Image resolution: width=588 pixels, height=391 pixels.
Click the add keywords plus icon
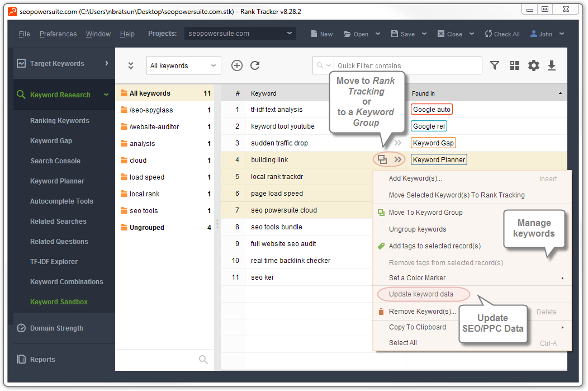point(236,65)
